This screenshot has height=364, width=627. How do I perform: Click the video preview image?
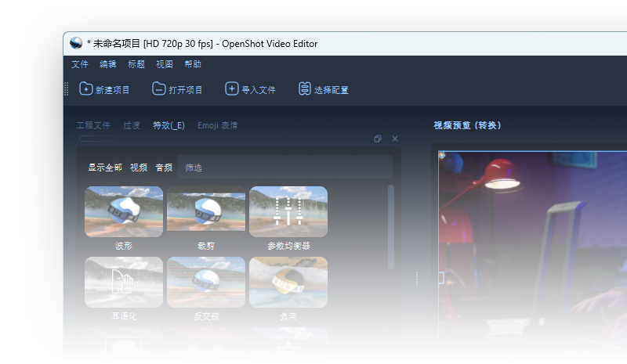click(x=533, y=256)
